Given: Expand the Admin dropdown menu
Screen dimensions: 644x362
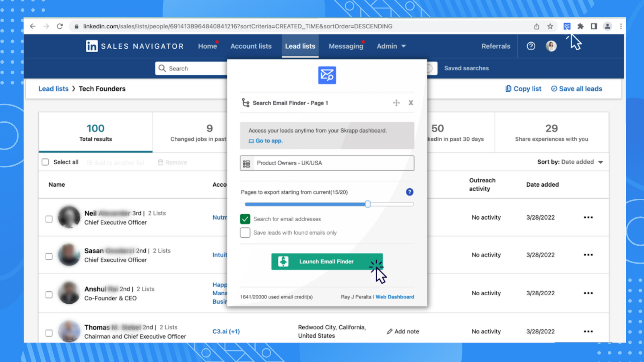Looking at the screenshot, I should pyautogui.click(x=391, y=46).
